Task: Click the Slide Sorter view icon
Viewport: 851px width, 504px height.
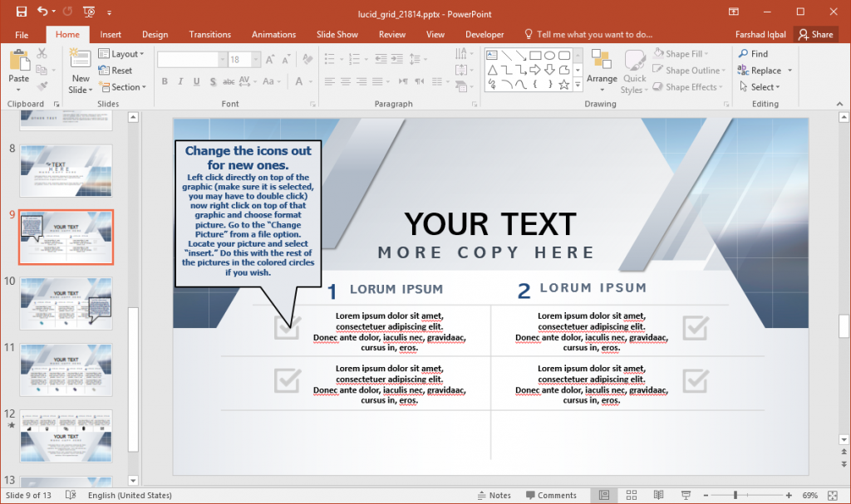Action: click(632, 495)
